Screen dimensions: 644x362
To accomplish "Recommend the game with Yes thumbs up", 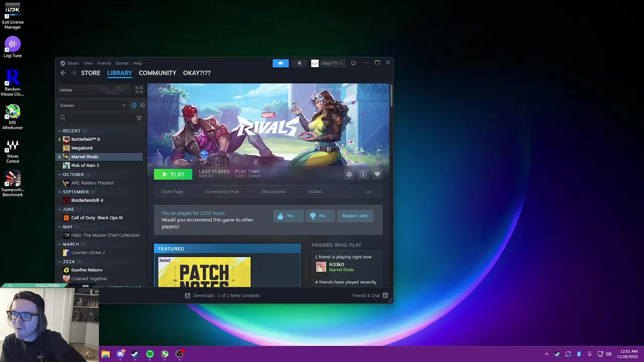I will [x=288, y=216].
